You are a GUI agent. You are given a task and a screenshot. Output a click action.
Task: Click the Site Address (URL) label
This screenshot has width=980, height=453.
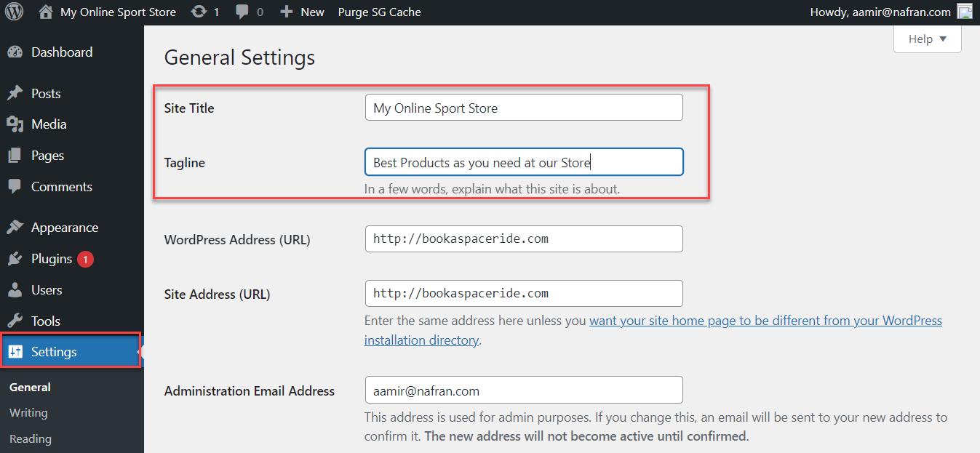point(217,294)
